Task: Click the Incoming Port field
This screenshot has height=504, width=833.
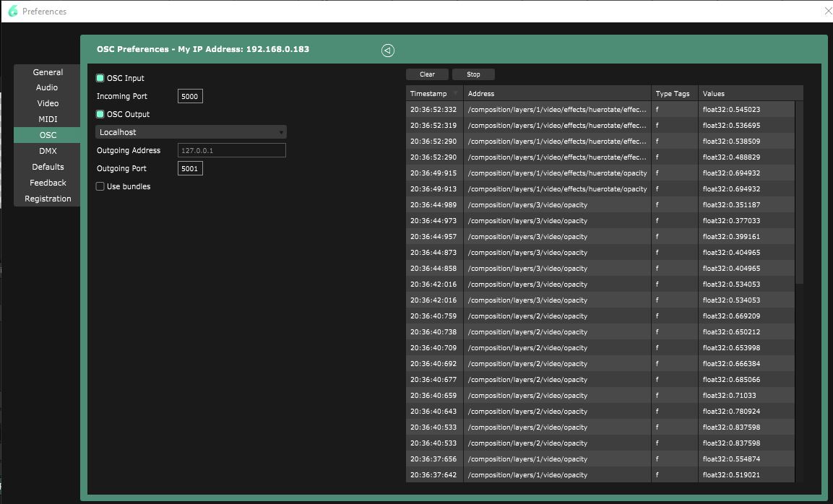Action: 190,97
